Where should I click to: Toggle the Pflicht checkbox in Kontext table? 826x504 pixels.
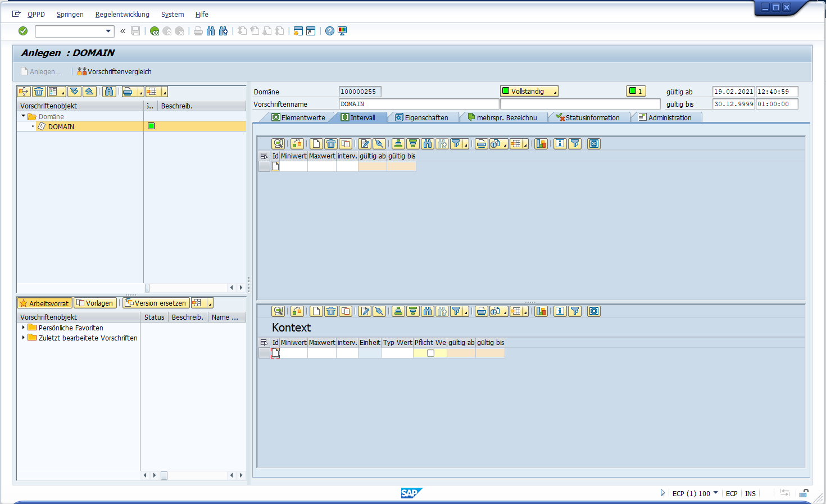tap(430, 353)
